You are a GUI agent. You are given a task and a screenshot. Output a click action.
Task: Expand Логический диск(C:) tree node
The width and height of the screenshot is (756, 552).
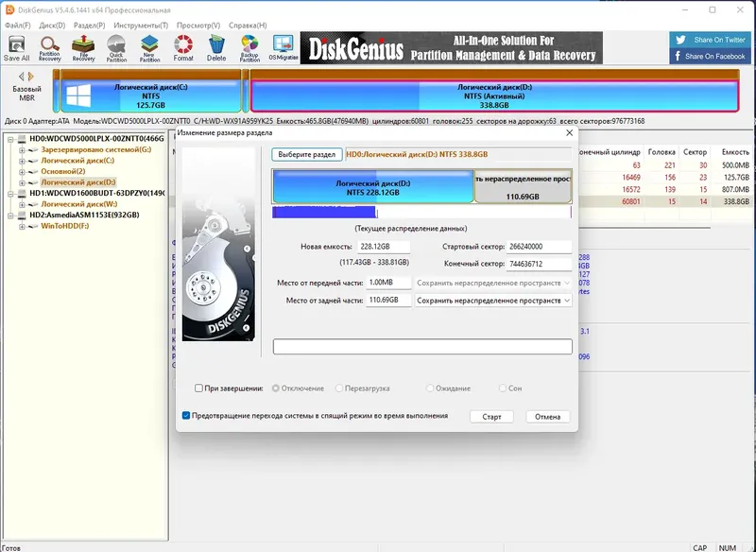22,161
